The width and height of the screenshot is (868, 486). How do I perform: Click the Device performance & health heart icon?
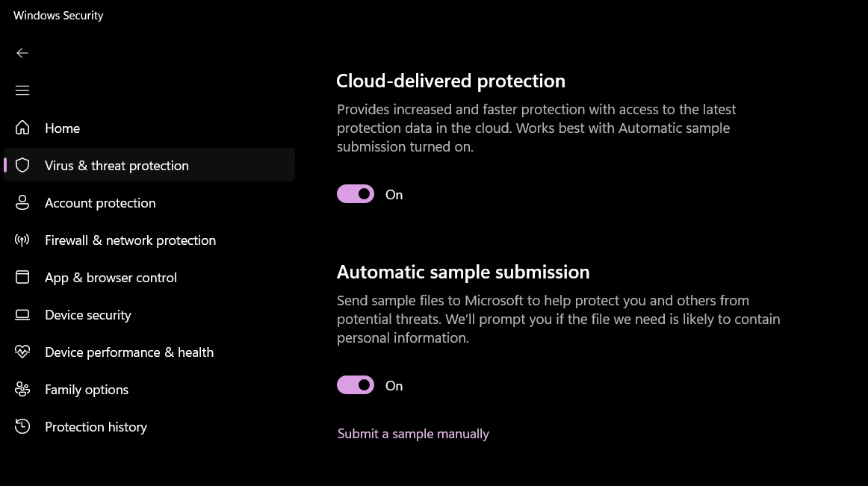point(22,352)
